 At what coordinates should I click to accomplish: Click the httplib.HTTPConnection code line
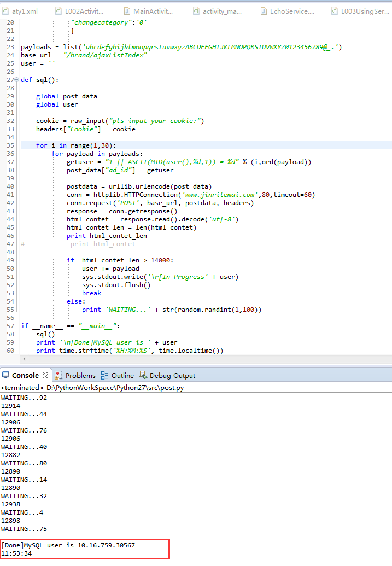pyautogui.click(x=191, y=195)
